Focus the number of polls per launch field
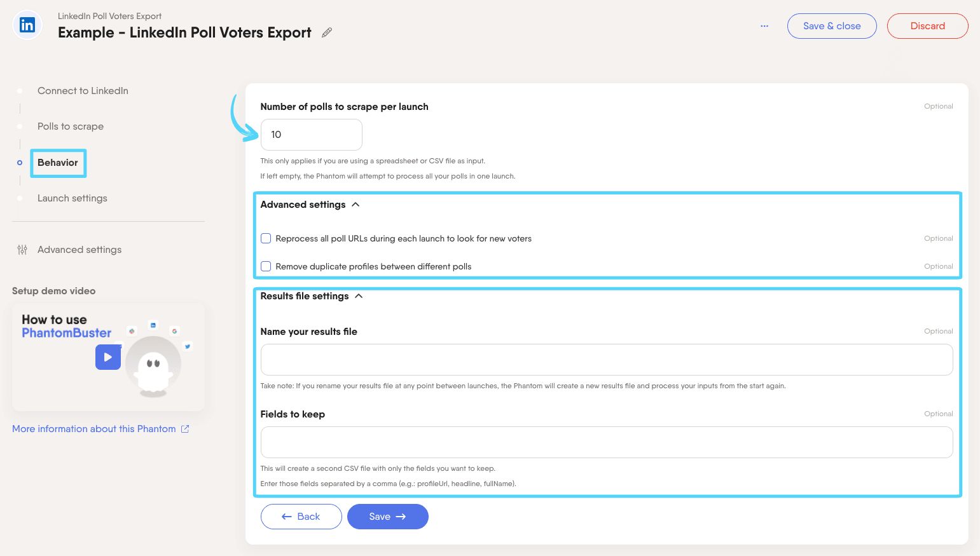The height and width of the screenshot is (556, 980). tap(312, 135)
